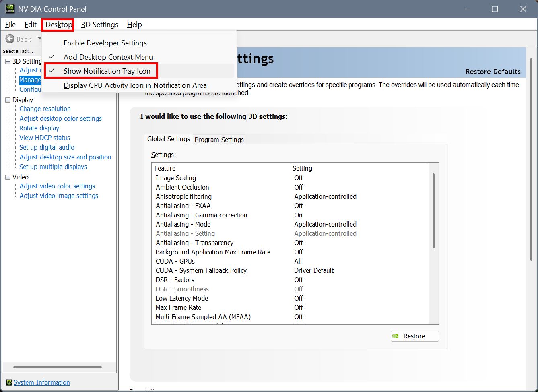Enable Display GPU Activity Icon in Notification Area
The height and width of the screenshot is (392, 538).
click(x=139, y=85)
